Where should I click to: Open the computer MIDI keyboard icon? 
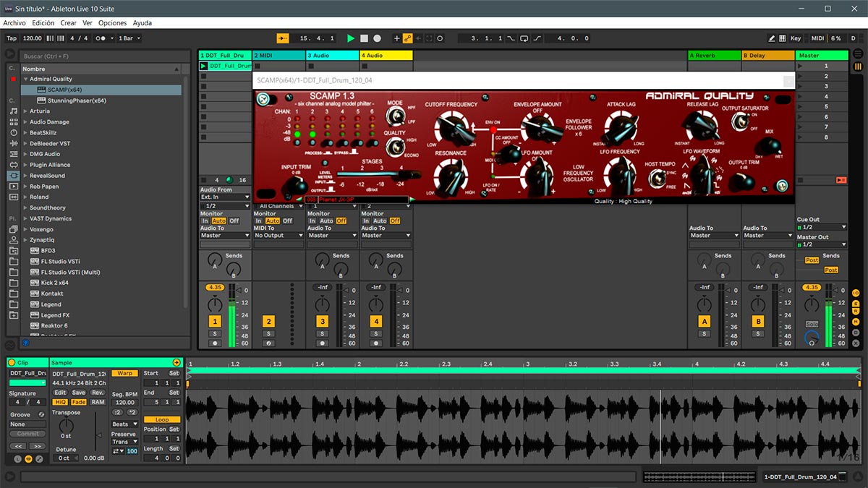coord(784,38)
